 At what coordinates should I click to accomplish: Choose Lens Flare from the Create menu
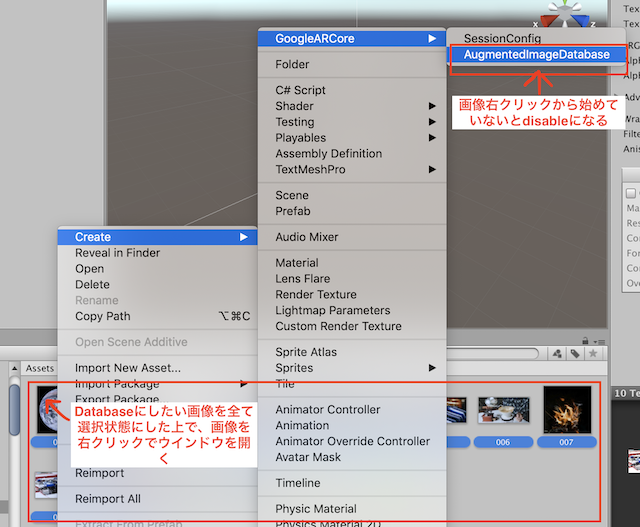(x=352, y=279)
